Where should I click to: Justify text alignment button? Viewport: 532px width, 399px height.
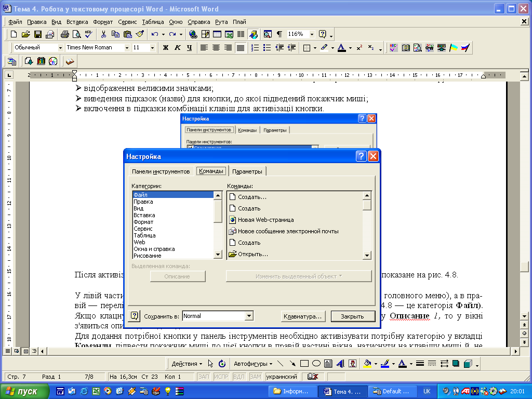240,47
